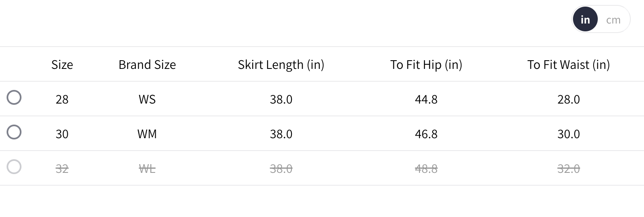Click the To Fit Waist (in) header
Screen dimensions: 644x217
coord(568,65)
